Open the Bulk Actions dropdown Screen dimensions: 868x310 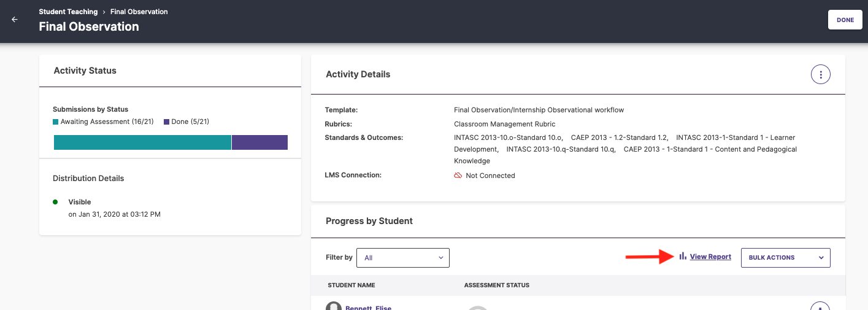click(x=785, y=258)
